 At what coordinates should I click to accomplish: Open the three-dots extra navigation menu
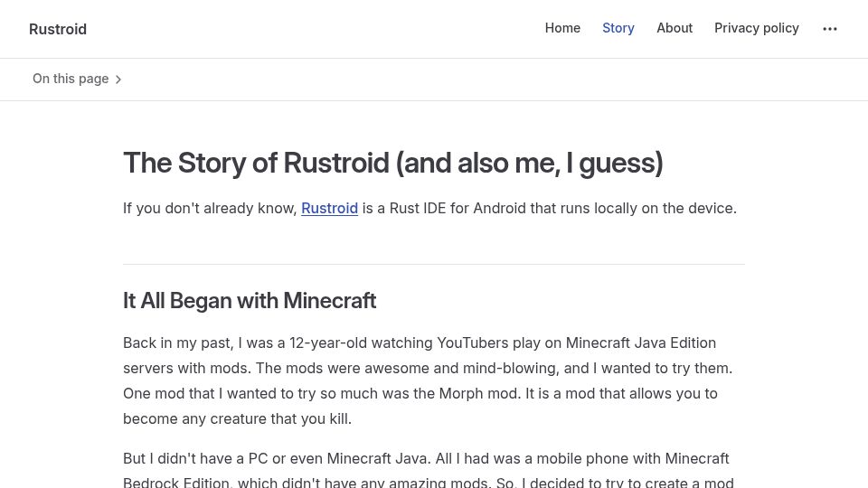(829, 29)
